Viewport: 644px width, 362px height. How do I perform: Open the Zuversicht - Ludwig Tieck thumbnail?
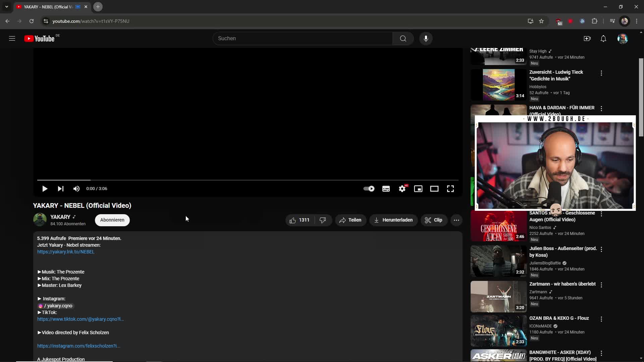[498, 85]
